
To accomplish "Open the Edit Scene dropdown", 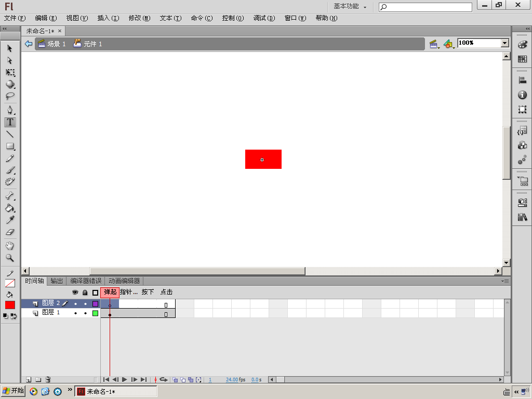I will pos(434,44).
